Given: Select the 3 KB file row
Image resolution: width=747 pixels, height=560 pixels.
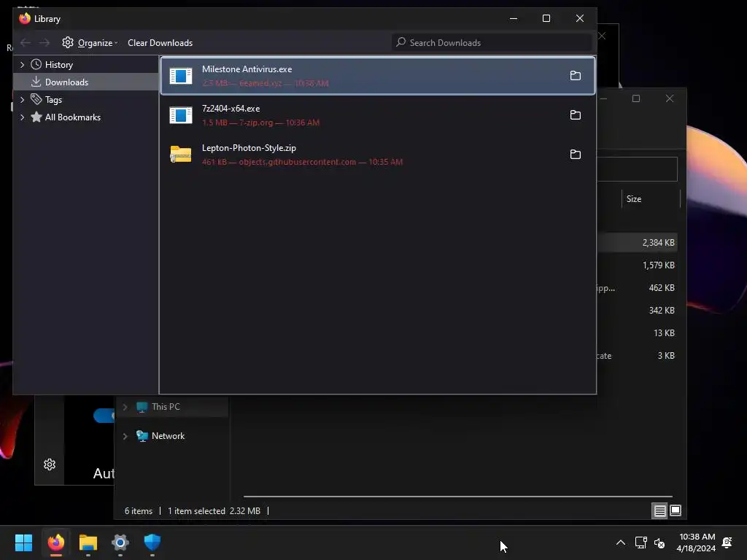Looking at the screenshot, I should 637,356.
